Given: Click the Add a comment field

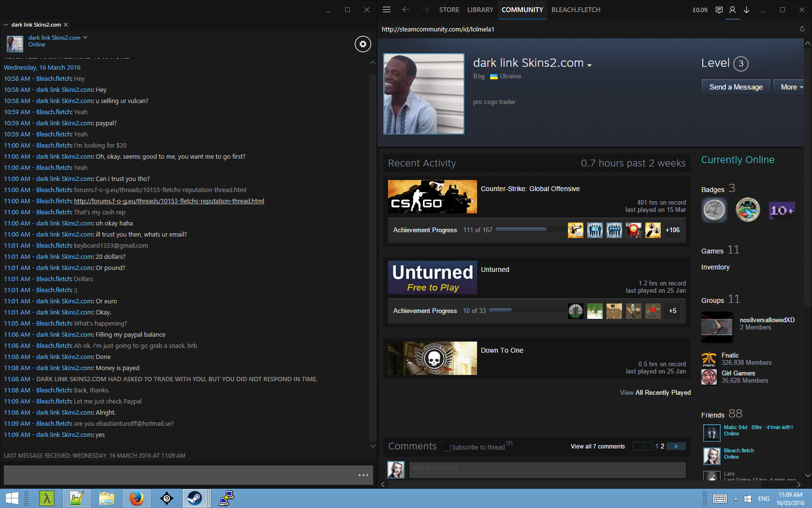Looking at the screenshot, I should (547, 468).
